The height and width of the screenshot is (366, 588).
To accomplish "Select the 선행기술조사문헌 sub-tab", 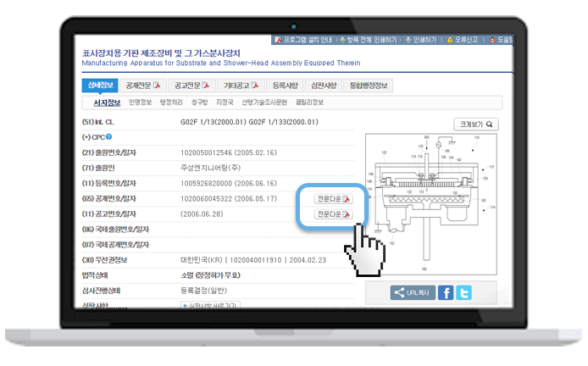I will coord(264,103).
